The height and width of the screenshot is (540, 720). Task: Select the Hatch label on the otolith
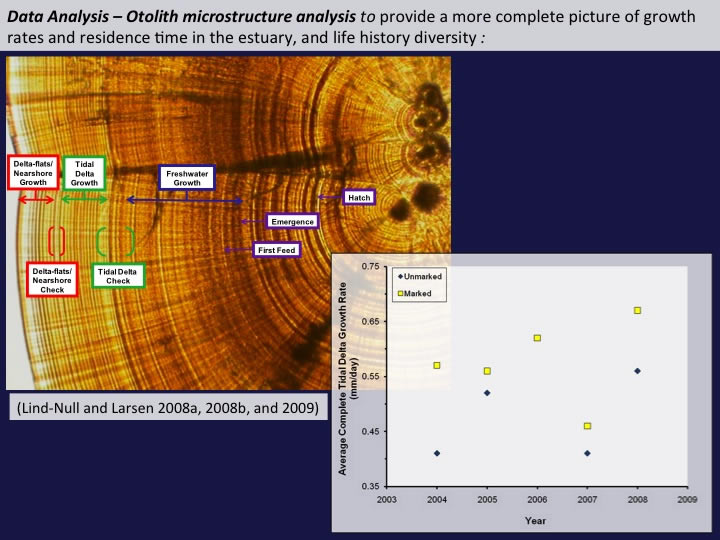(359, 198)
